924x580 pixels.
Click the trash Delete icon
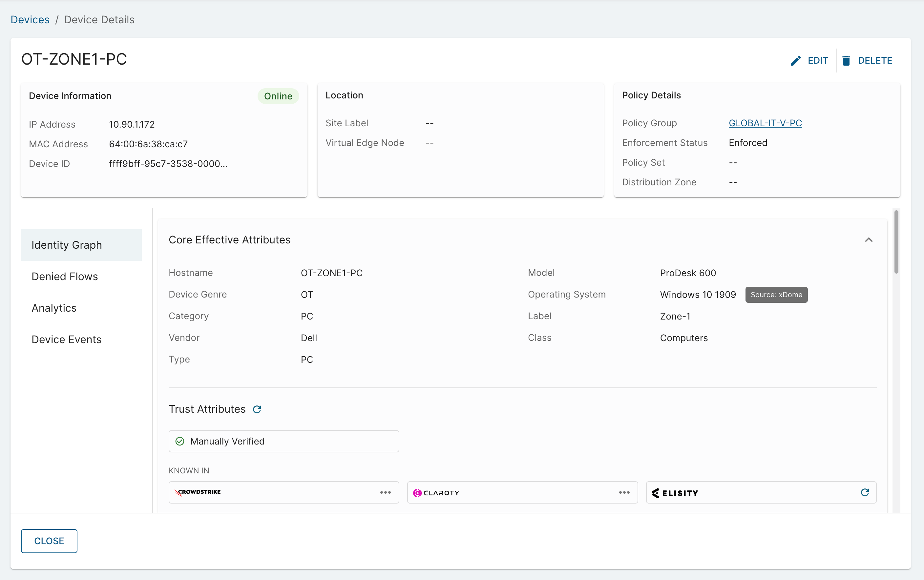coord(846,61)
